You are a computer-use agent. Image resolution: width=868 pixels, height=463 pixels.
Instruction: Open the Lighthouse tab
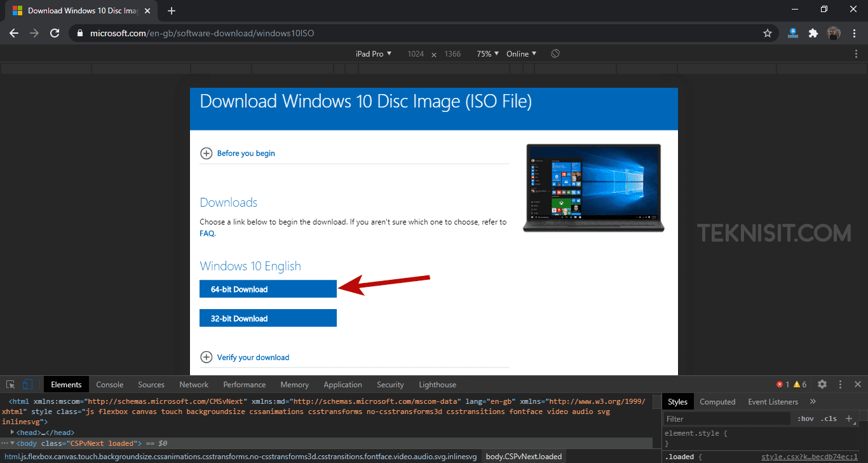pyautogui.click(x=437, y=384)
